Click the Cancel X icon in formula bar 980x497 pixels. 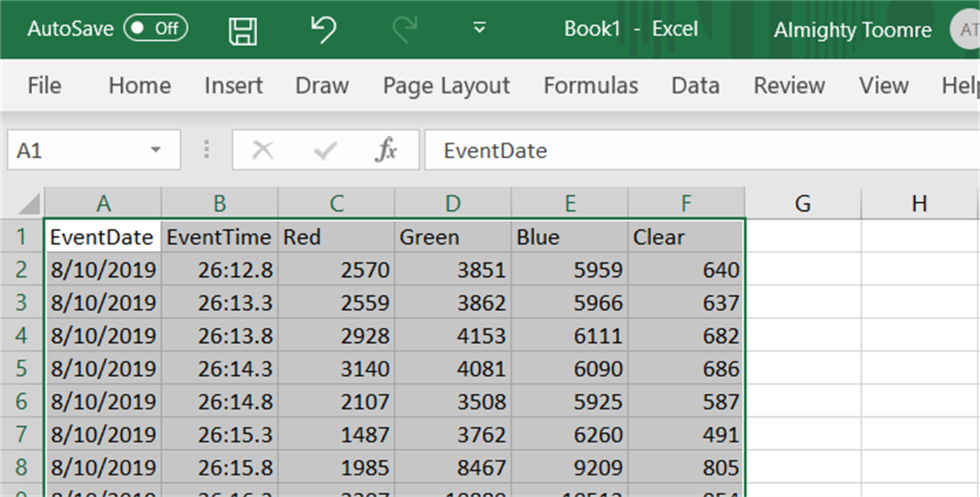[263, 150]
